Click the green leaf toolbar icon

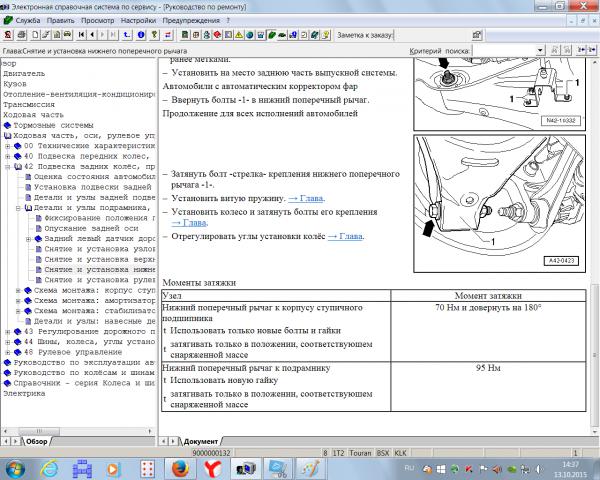click(272, 35)
